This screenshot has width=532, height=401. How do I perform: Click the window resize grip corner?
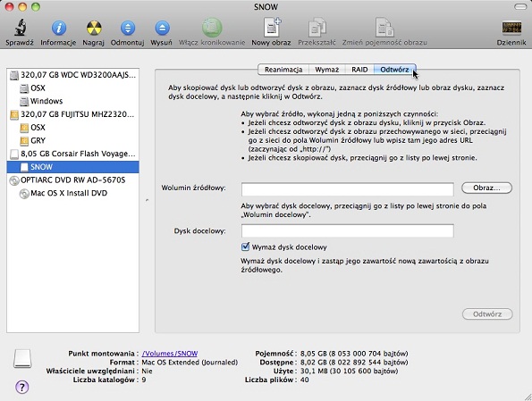pyautogui.click(x=527, y=397)
